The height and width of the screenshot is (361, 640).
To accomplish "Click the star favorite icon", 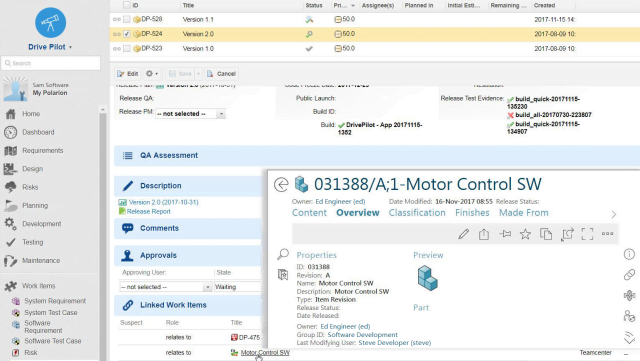I will [525, 234].
